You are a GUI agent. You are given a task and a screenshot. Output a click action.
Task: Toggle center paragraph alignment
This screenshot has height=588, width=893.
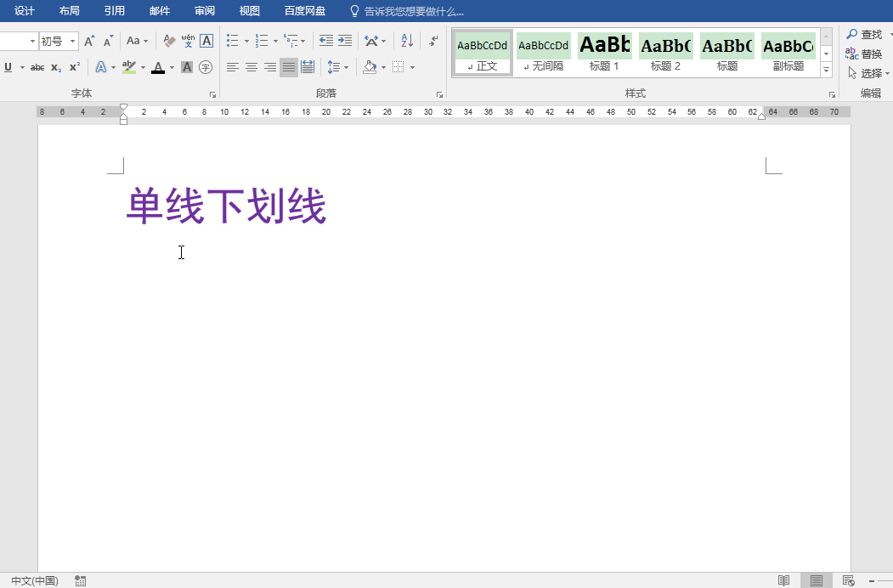click(x=251, y=67)
